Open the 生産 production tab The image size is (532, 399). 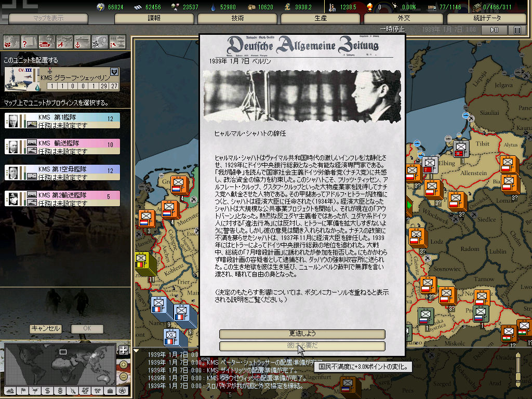click(321, 18)
